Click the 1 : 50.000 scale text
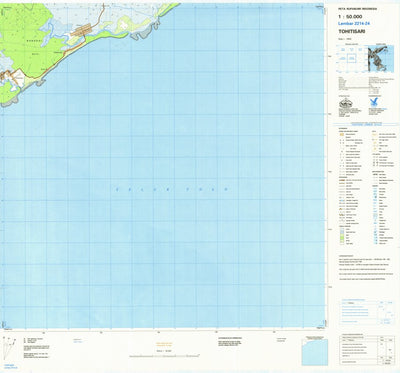400x373 pixels. click(350, 17)
